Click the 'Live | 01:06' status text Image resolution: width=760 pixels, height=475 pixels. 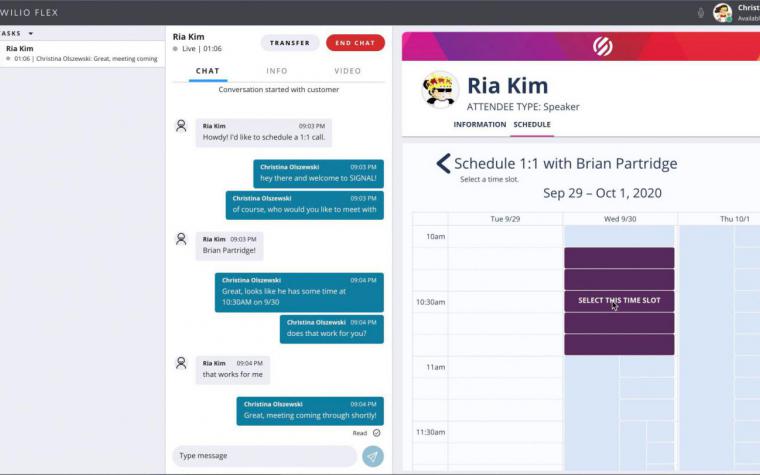coord(202,49)
